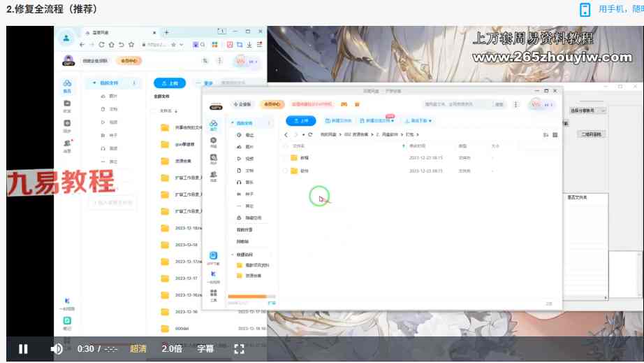
Task: Click the 用手机 phone icon
Action: click(585, 10)
